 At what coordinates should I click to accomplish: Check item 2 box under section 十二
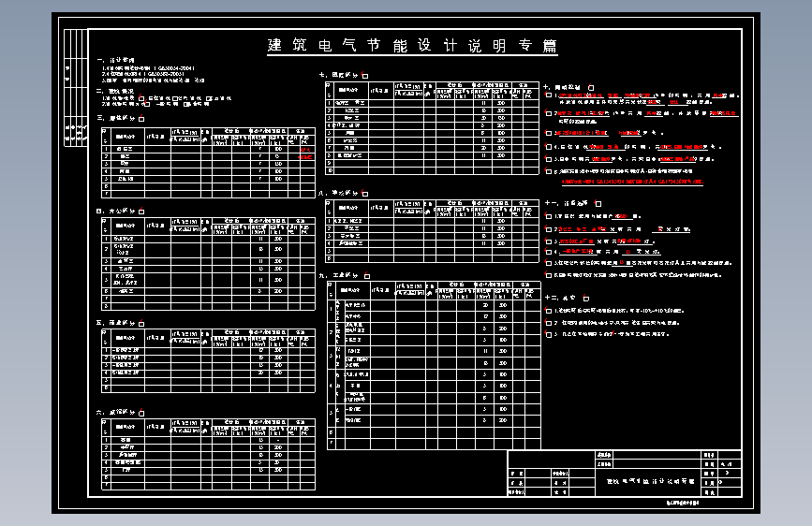[549, 323]
